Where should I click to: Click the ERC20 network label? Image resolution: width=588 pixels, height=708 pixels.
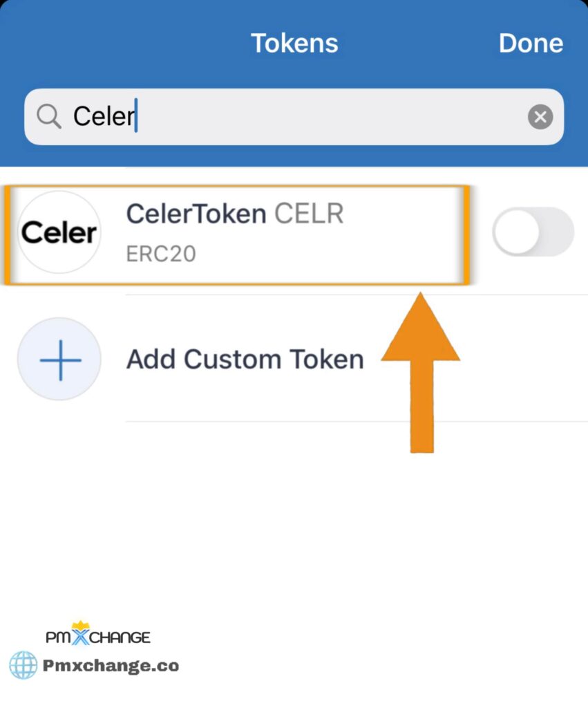[x=161, y=254]
